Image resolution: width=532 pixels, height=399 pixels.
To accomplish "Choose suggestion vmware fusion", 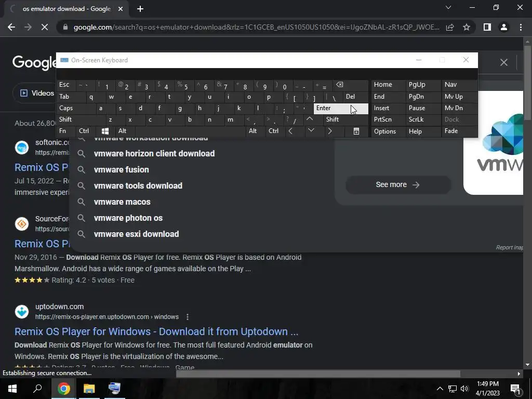I will (x=121, y=170).
